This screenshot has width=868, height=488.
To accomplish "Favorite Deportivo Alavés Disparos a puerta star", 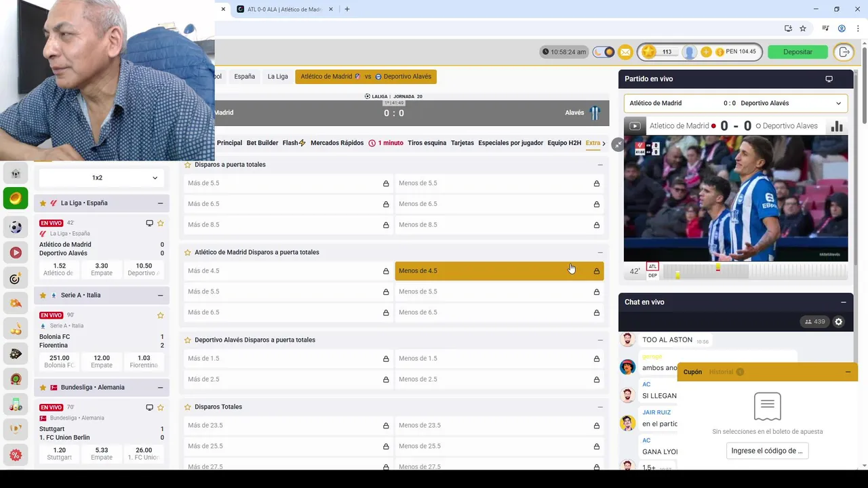I will 187,340.
